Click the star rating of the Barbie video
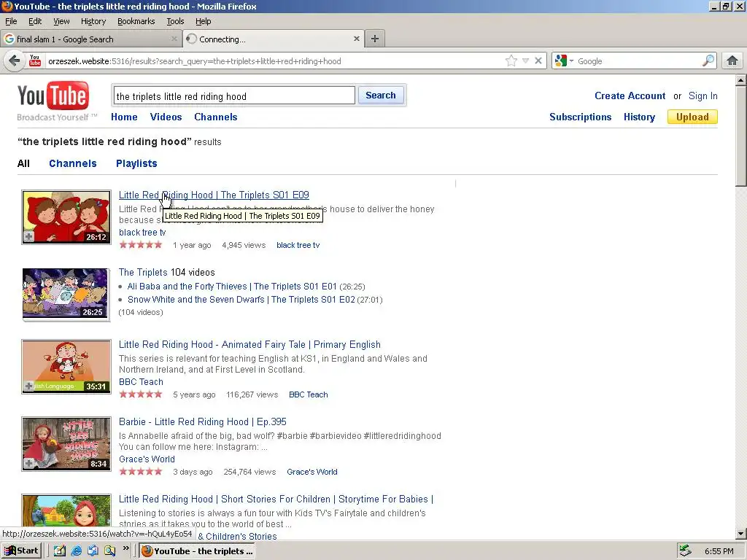The height and width of the screenshot is (560, 747). click(x=141, y=472)
